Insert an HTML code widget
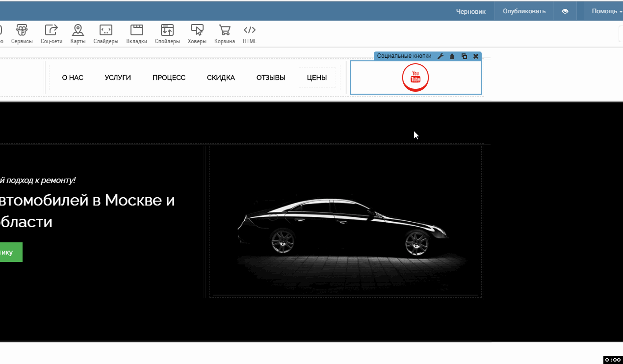 tap(249, 34)
